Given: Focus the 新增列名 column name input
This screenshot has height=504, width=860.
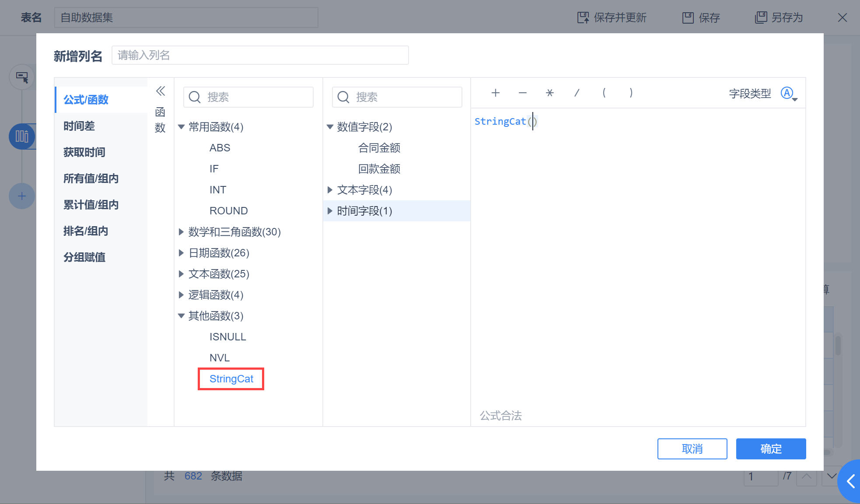Looking at the screenshot, I should click(x=260, y=55).
